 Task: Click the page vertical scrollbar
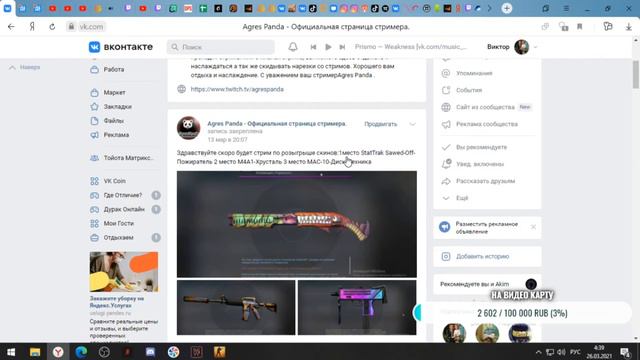click(636, 74)
